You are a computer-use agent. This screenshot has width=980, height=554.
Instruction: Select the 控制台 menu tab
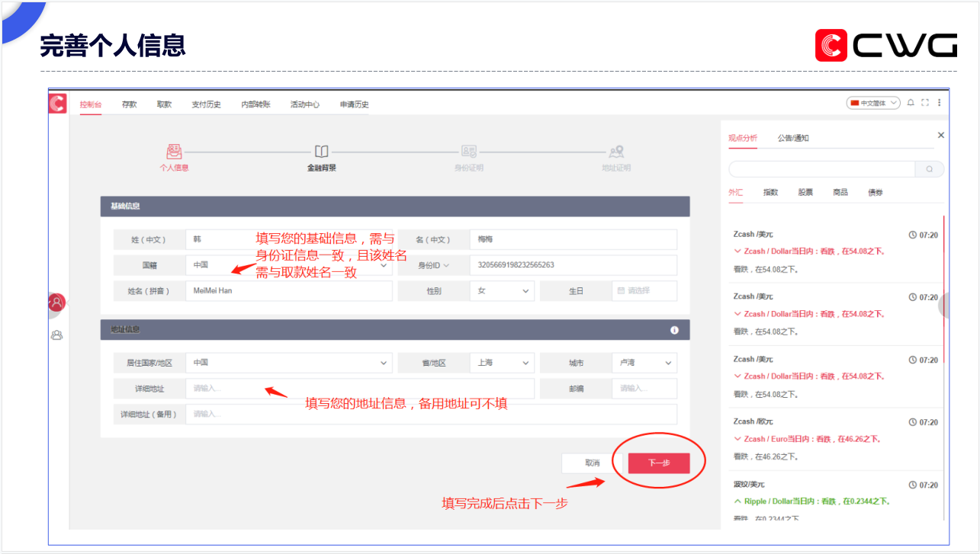pyautogui.click(x=90, y=104)
